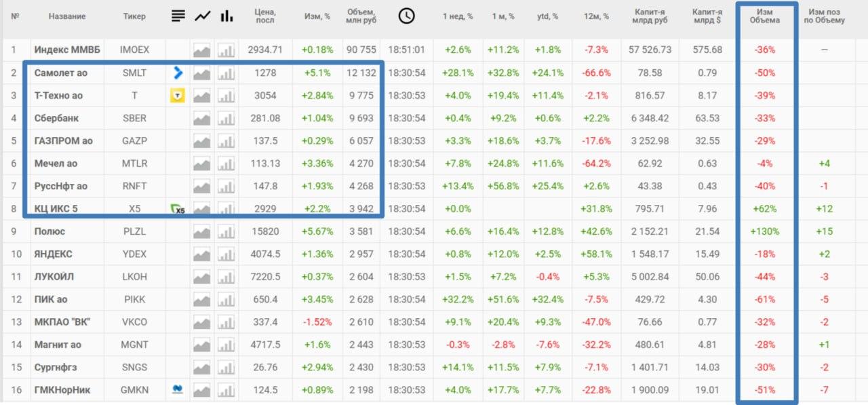Sort by 12м, % column header
The width and height of the screenshot is (868, 405).
596,16
